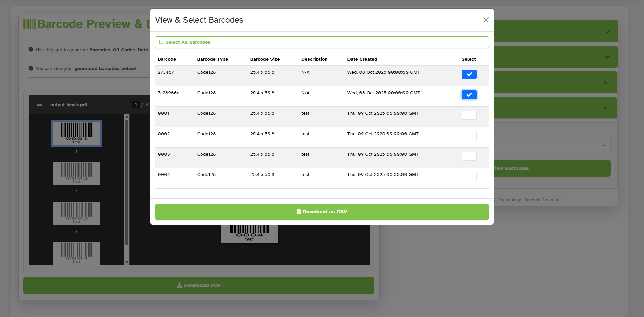Click the download arrow icon on Download PDF button
The image size is (644, 317).
tap(179, 285)
